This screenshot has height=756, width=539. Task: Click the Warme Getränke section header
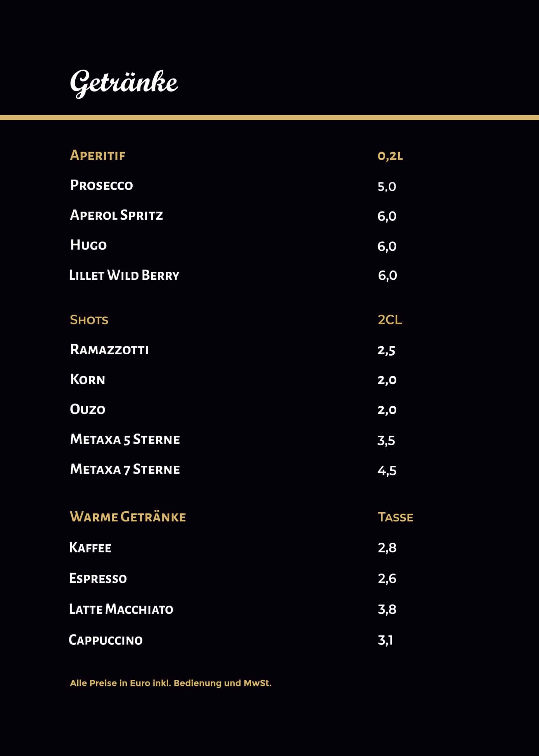pyautogui.click(x=128, y=517)
